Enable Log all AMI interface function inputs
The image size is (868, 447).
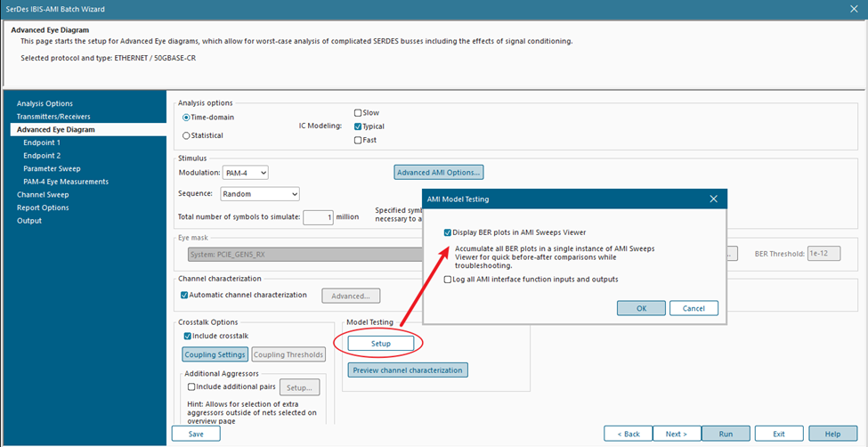[447, 280]
